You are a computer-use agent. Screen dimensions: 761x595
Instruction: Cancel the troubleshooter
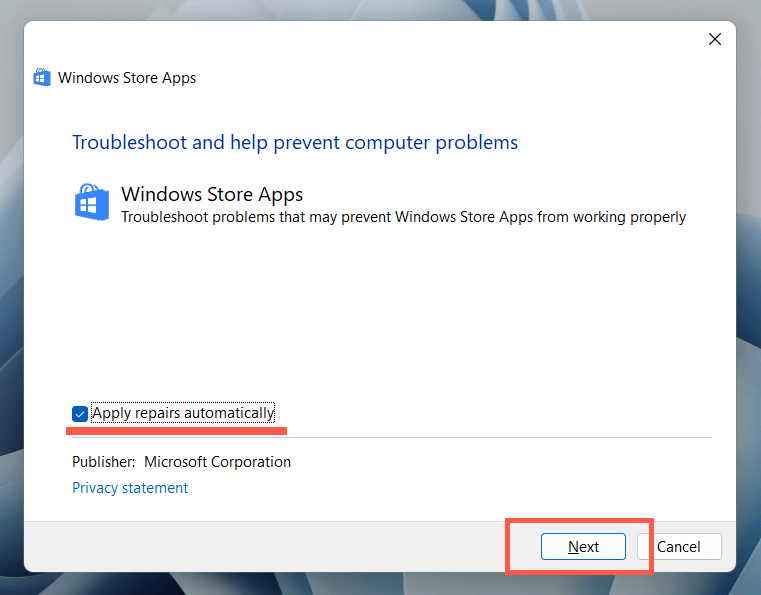(x=679, y=547)
